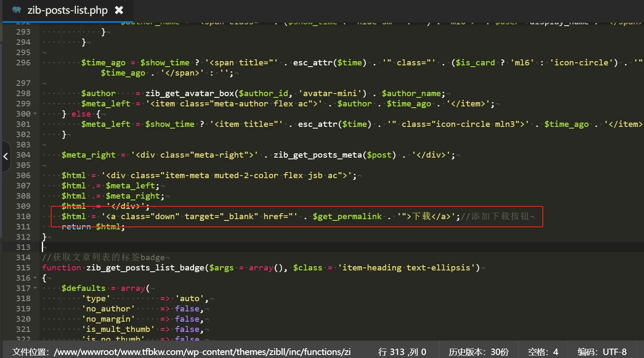Open history versions (历史版本: 30份)
The height and width of the screenshot is (358, 644).
478,352
